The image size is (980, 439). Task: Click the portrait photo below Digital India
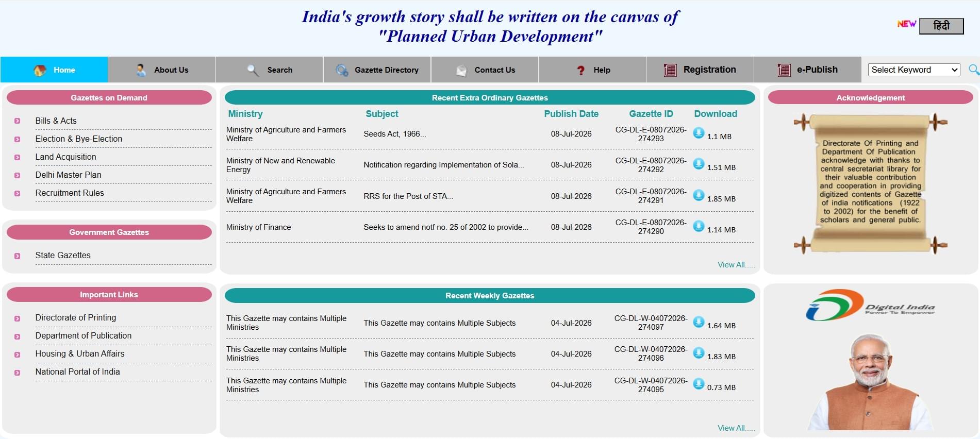(870, 382)
